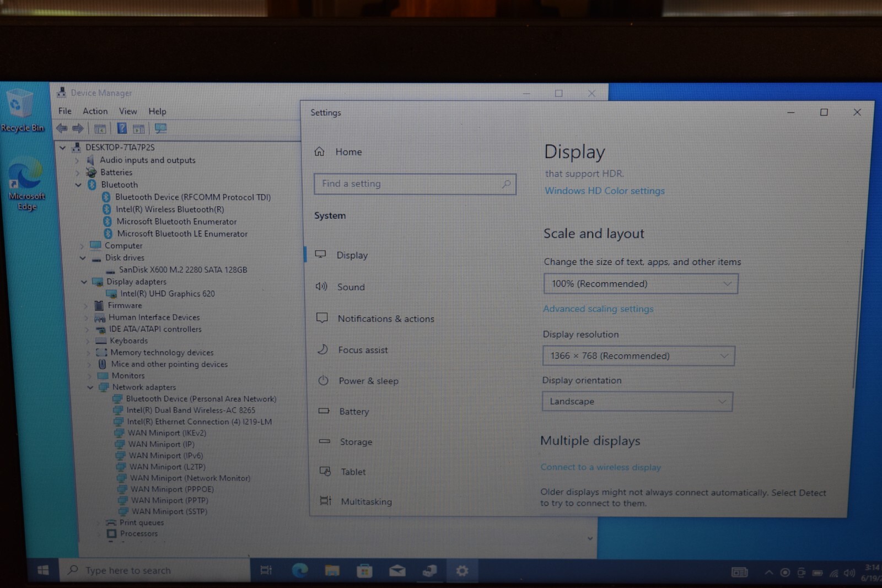Select Intel(R) Wireless Bluetooth(R) device
The image size is (882, 588).
coord(170,209)
